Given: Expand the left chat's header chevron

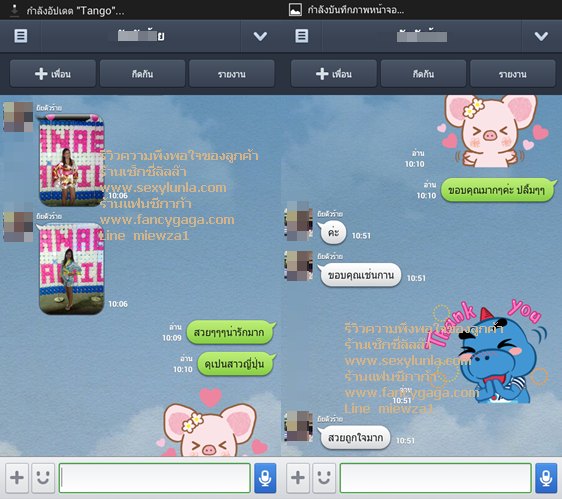Looking at the screenshot, I should [260, 36].
